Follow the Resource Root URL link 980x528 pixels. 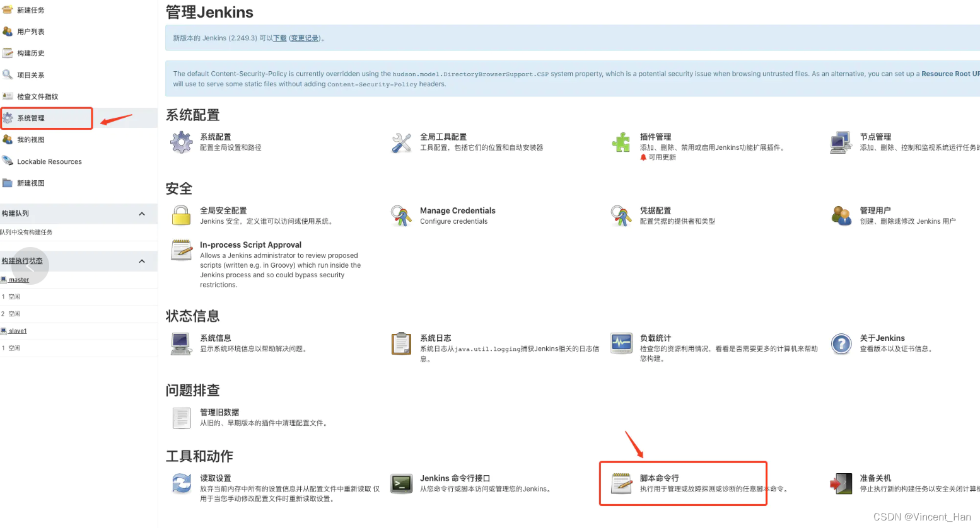(951, 74)
